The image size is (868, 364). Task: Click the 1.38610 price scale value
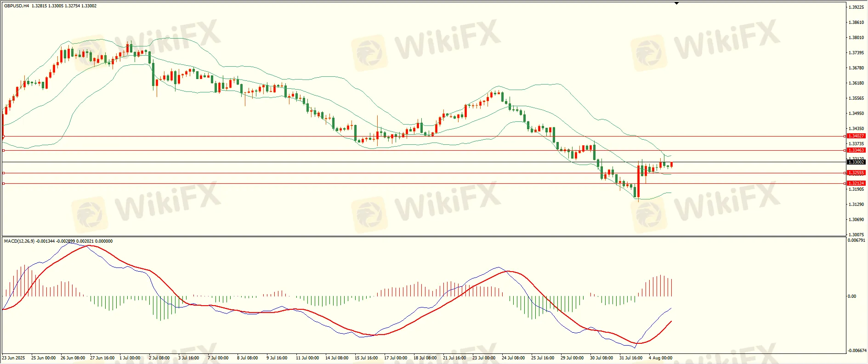point(856,23)
